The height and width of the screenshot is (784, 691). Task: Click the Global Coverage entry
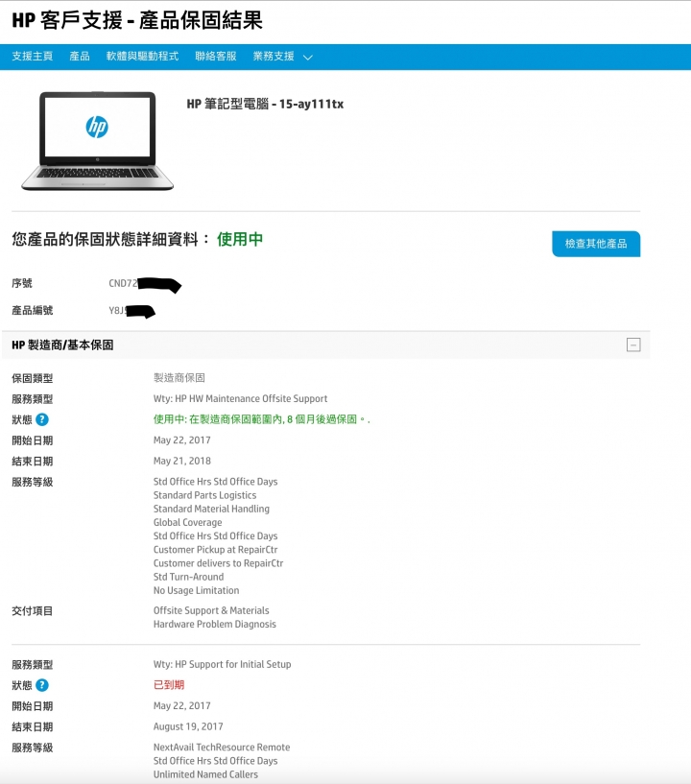[187, 522]
